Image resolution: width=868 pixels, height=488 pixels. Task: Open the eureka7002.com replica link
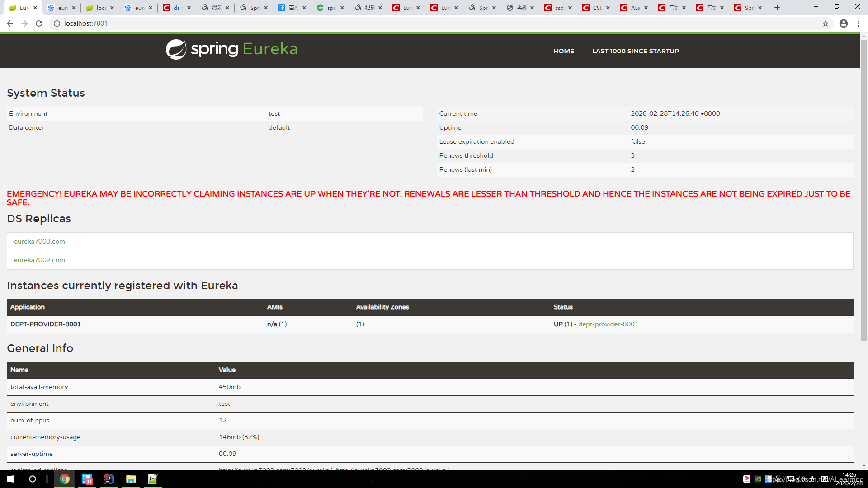coord(39,260)
